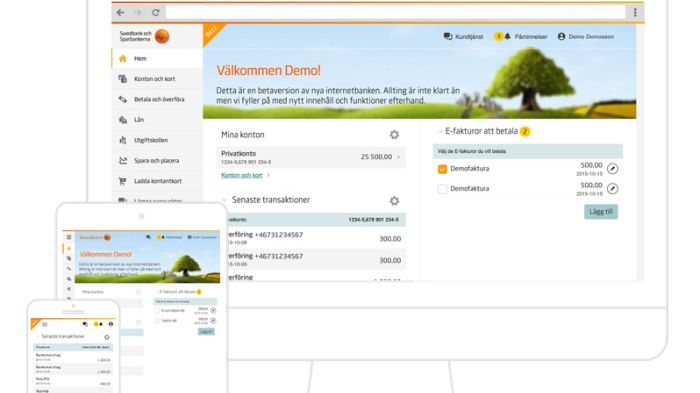The height and width of the screenshot is (393, 700).
Task: Open the Demo Demosson profile menu
Action: coord(586,37)
